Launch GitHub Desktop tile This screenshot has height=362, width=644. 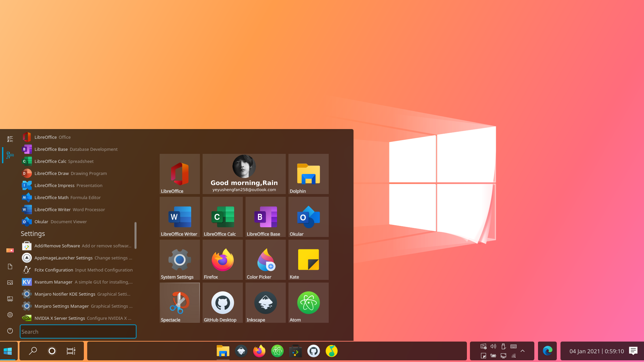[x=223, y=303]
